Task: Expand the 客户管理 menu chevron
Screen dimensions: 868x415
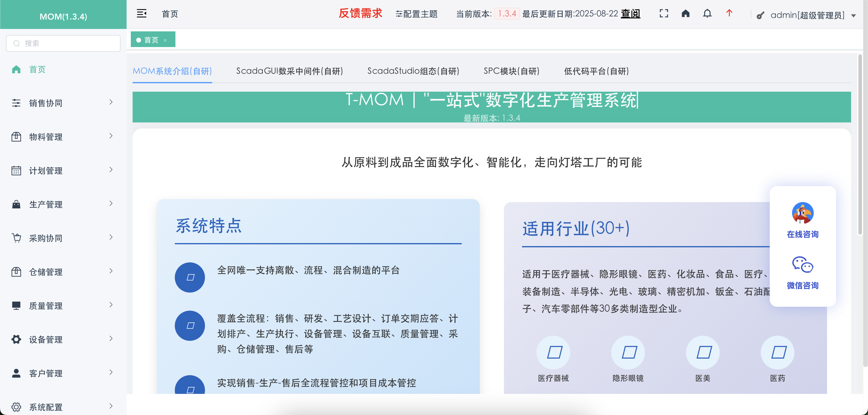Action: (x=111, y=372)
